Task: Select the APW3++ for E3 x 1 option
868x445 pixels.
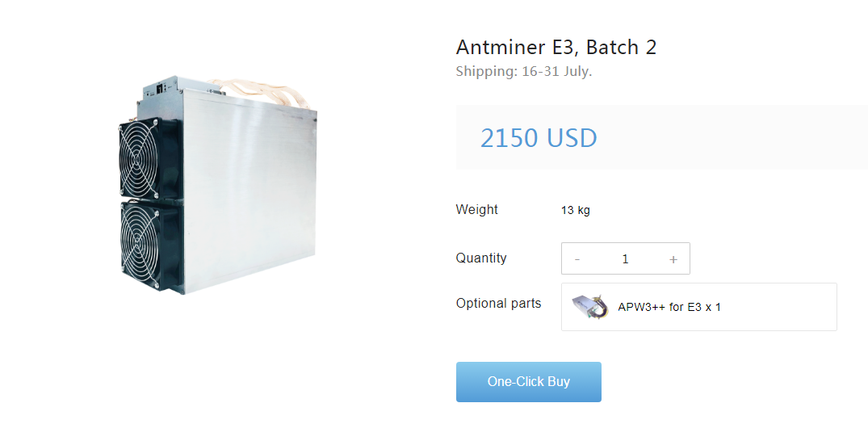Action: (699, 307)
